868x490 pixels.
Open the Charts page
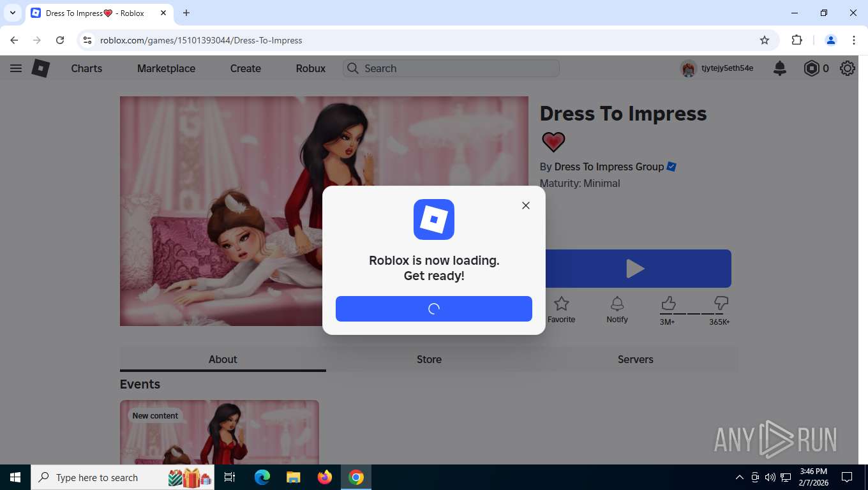point(87,68)
